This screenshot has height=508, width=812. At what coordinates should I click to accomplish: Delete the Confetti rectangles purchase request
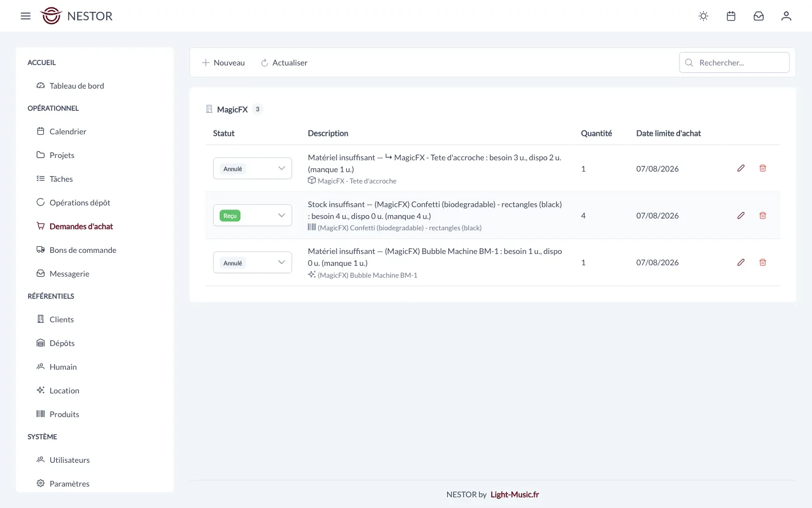[x=762, y=216]
